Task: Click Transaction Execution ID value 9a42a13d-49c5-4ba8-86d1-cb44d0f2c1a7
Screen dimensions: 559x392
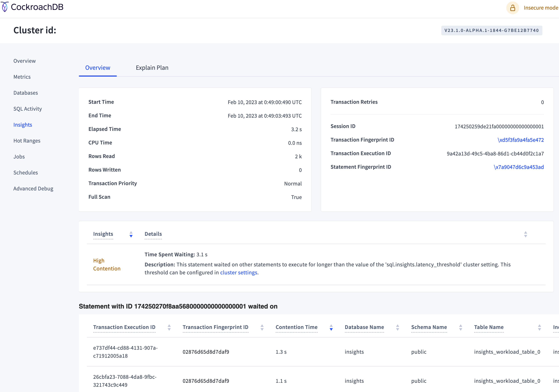Action: (495, 154)
